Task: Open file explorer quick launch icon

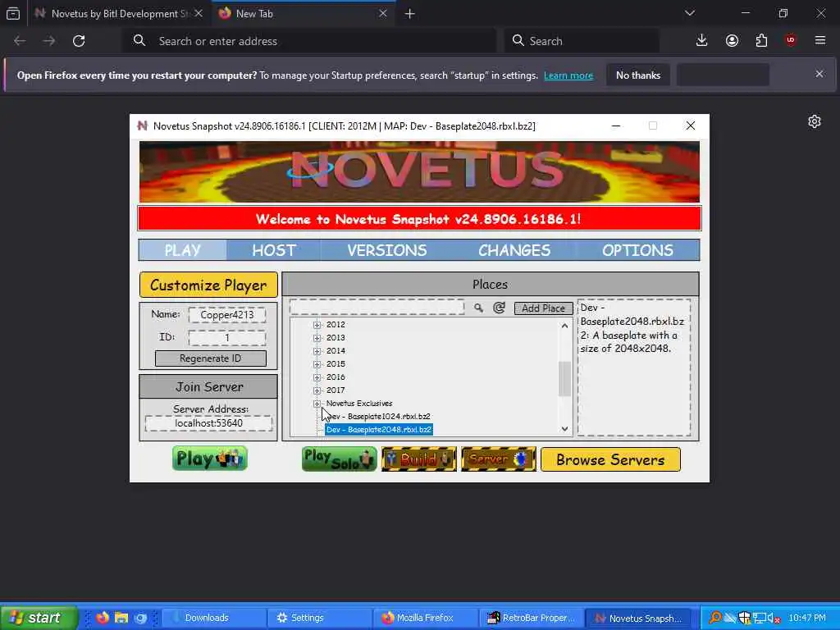Action: [121, 618]
